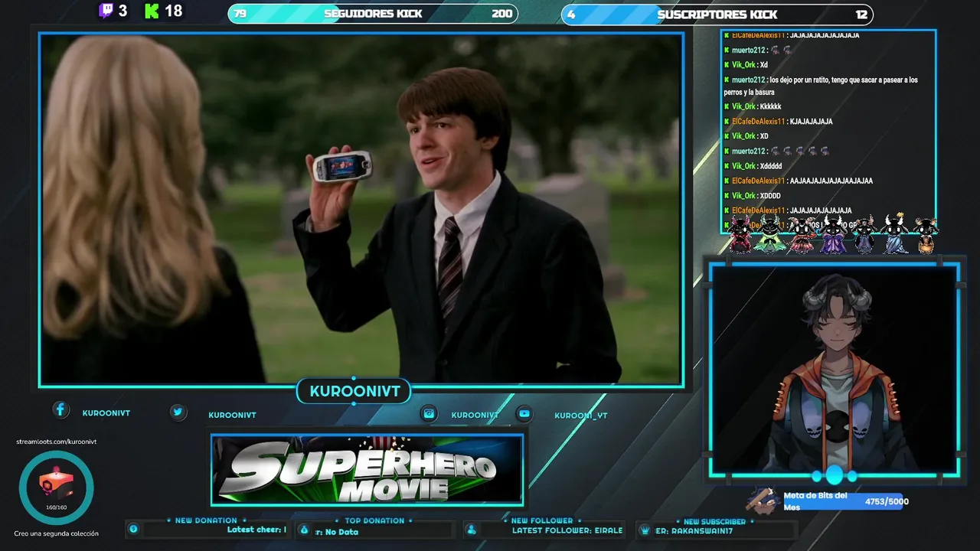
Task: Click the KUROONIVT name badge below the video
Action: click(x=354, y=392)
